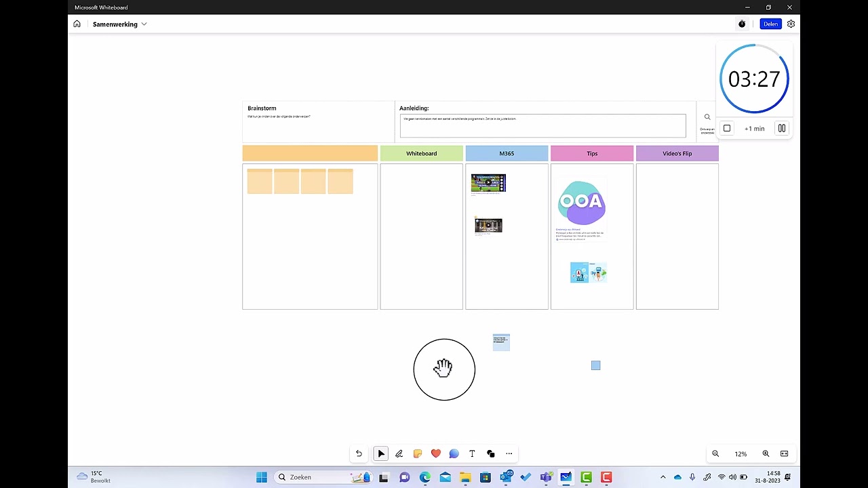868x488 pixels.
Task: Open the Mail app from the taskbar
Action: click(x=445, y=477)
